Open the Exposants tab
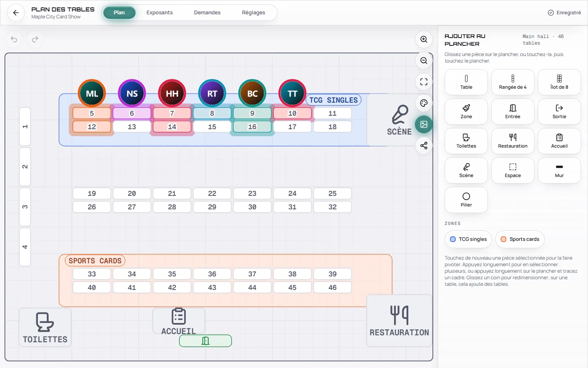 (160, 13)
